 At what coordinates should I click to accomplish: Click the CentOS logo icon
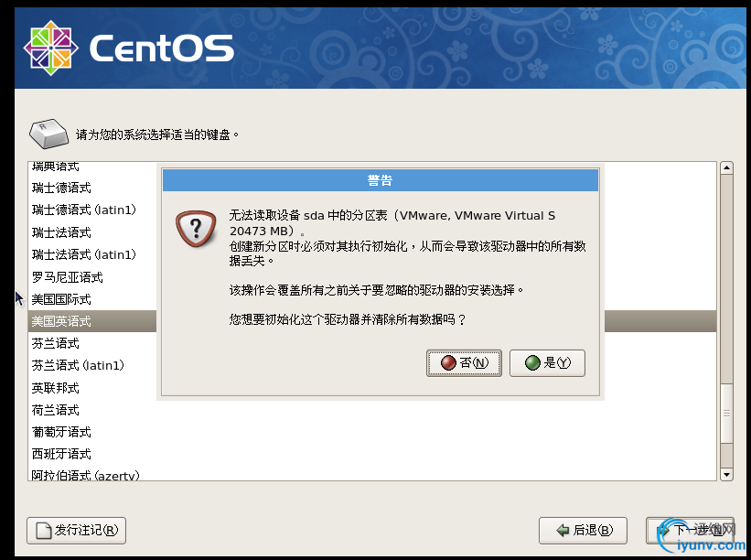(x=52, y=46)
